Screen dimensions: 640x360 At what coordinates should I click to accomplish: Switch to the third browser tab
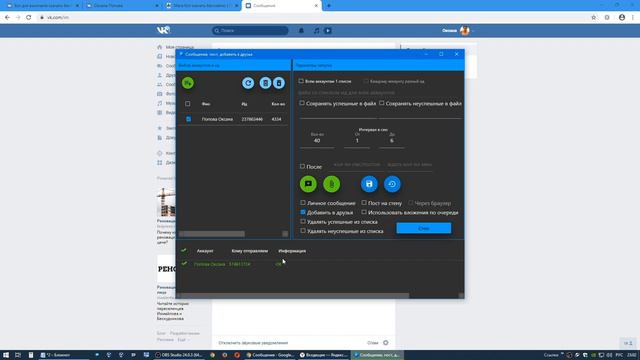coord(202,6)
